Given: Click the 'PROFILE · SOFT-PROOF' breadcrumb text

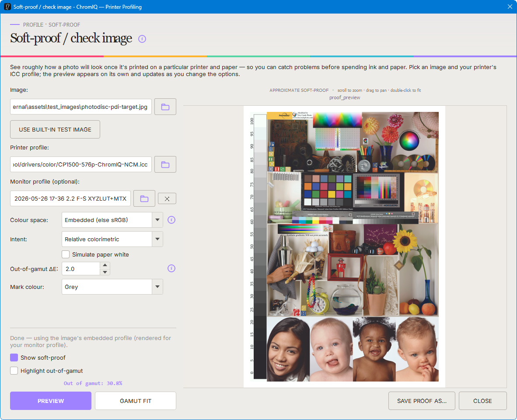Looking at the screenshot, I should click(x=52, y=25).
